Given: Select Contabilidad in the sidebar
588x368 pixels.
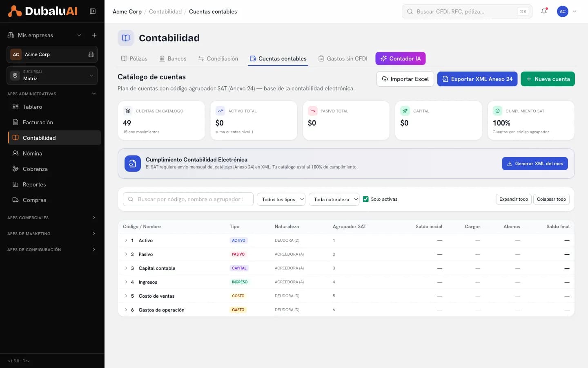Looking at the screenshot, I should click(x=54, y=138).
